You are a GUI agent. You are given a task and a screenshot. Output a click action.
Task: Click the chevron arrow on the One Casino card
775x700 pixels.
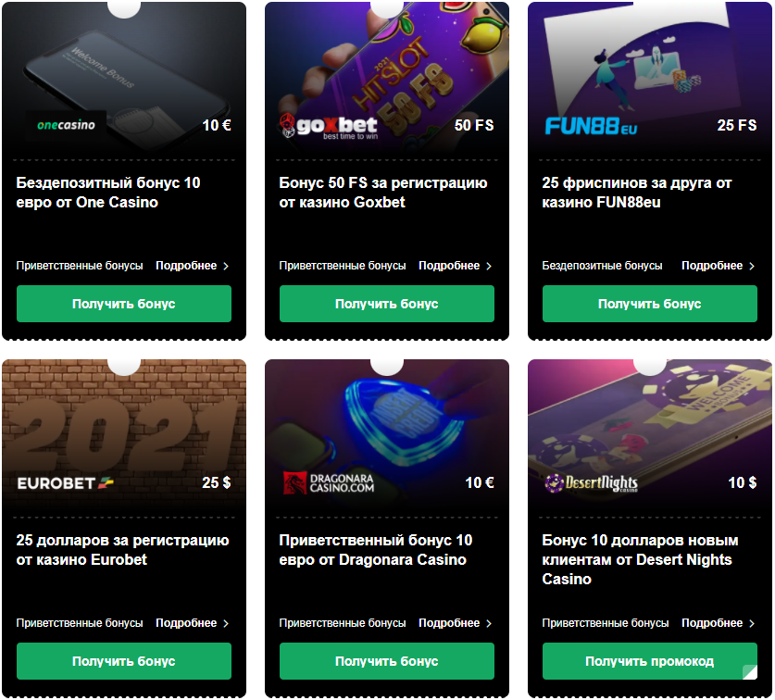tap(226, 266)
